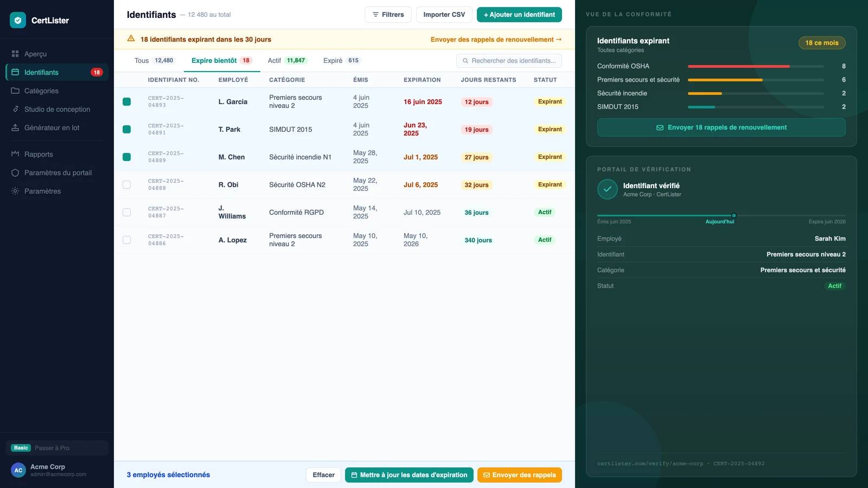Click the red 18 badge on Identifiants
This screenshot has height=488, width=868.
pyautogui.click(x=97, y=72)
